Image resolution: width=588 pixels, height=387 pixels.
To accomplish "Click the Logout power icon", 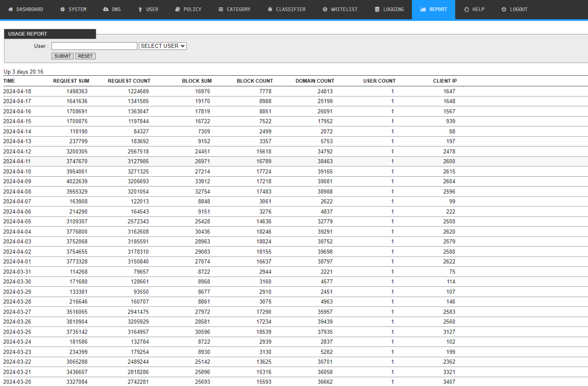I will [504, 9].
